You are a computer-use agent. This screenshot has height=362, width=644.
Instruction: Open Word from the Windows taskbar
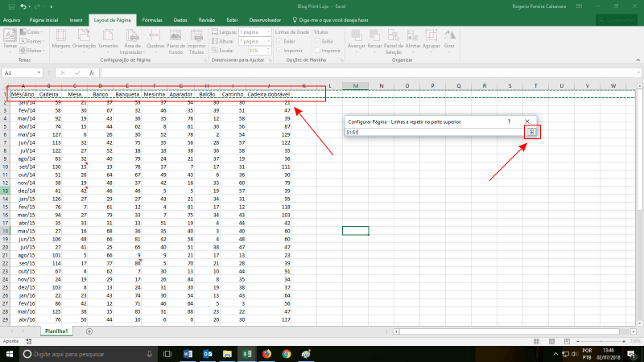click(188, 353)
